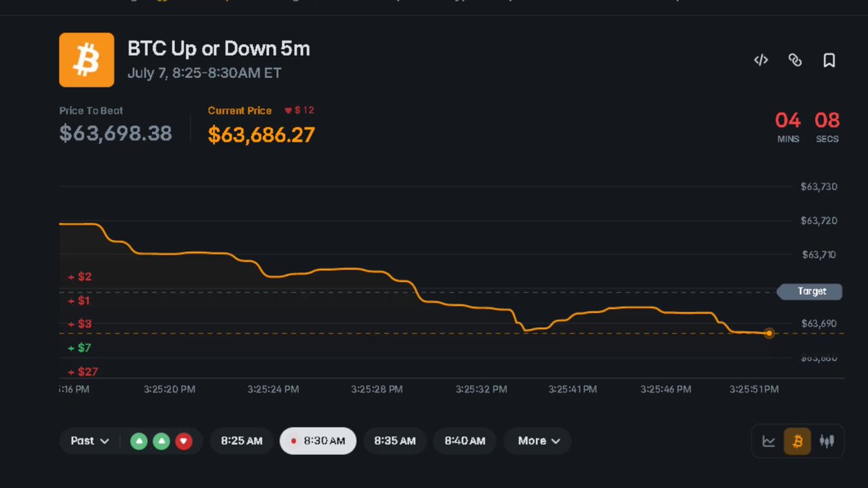This screenshot has height=488, width=868.
Task: Open the More time slots dropdown
Action: point(539,441)
